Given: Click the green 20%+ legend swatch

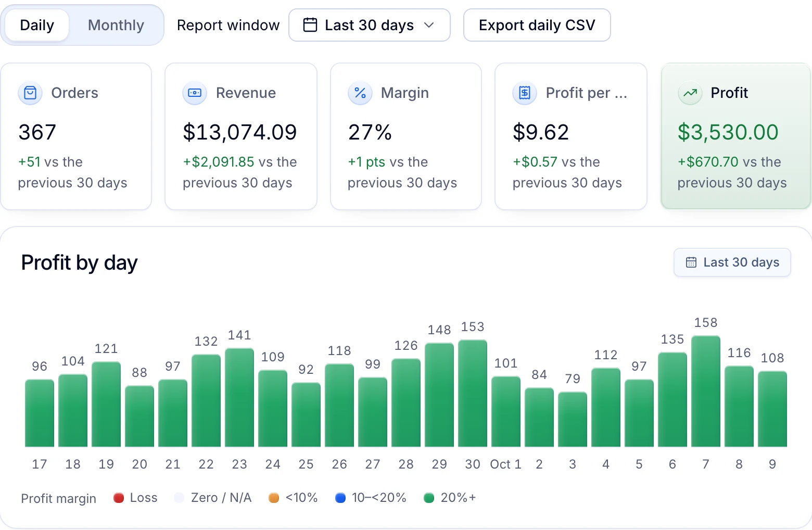Looking at the screenshot, I should [x=429, y=498].
